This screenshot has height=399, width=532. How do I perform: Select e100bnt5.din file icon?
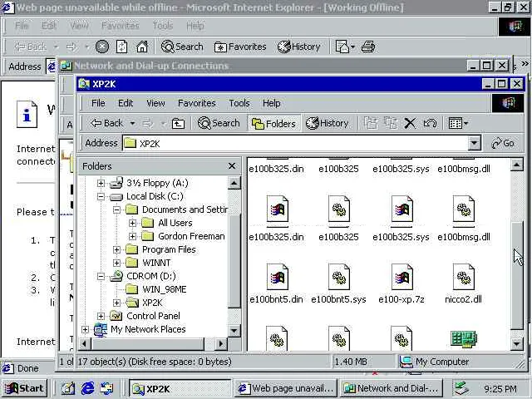(x=277, y=277)
